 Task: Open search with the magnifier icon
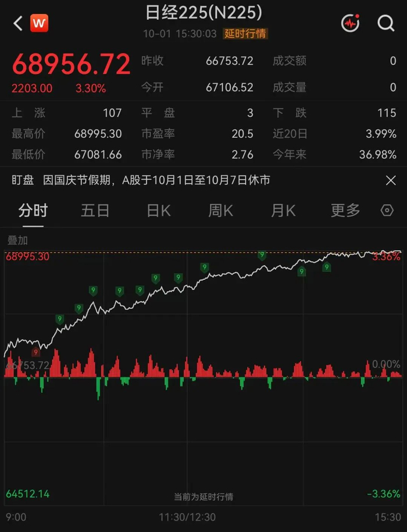coord(386,23)
